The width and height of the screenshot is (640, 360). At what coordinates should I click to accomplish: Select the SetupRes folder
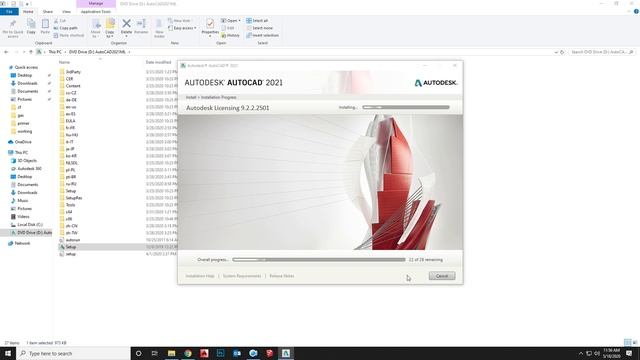click(x=73, y=198)
